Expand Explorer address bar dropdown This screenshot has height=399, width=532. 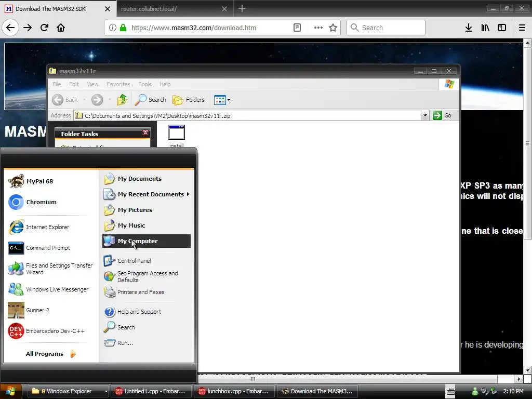point(425,116)
